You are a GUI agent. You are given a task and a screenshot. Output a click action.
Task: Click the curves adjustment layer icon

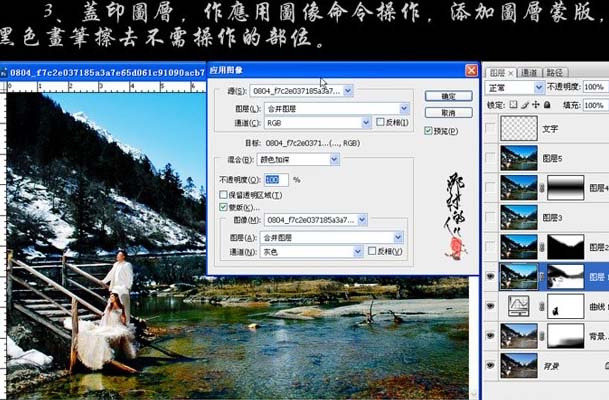[x=520, y=305]
